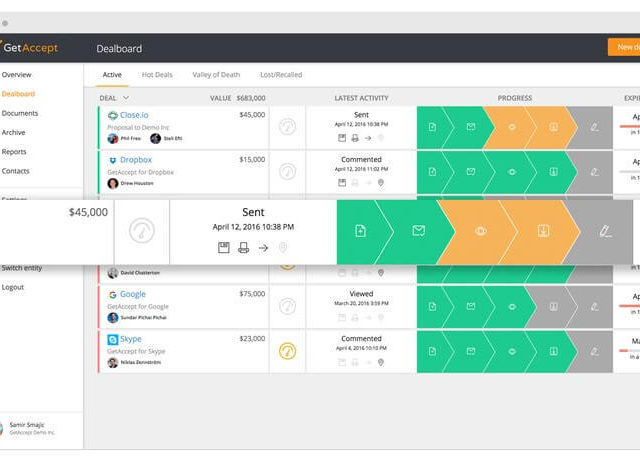The height and width of the screenshot is (457, 640).
Task: Click Logout in the sidebar
Action: (x=13, y=287)
